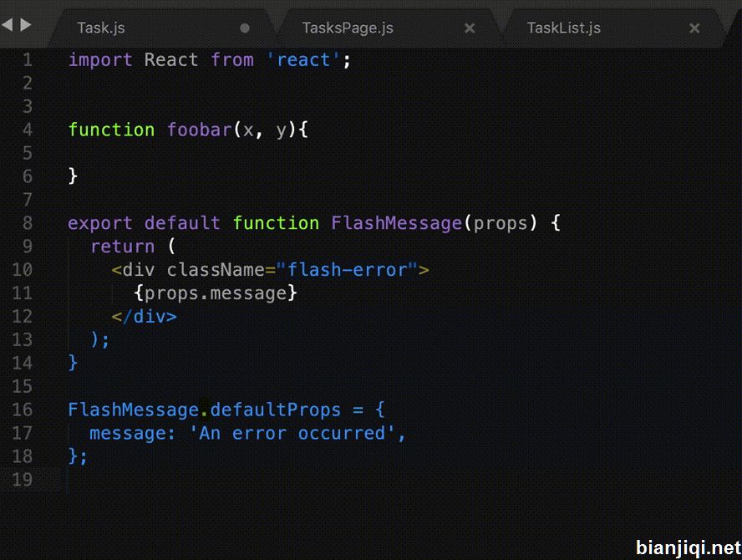Select line number 19 in gutter
This screenshot has height=560, width=742.
[23, 480]
